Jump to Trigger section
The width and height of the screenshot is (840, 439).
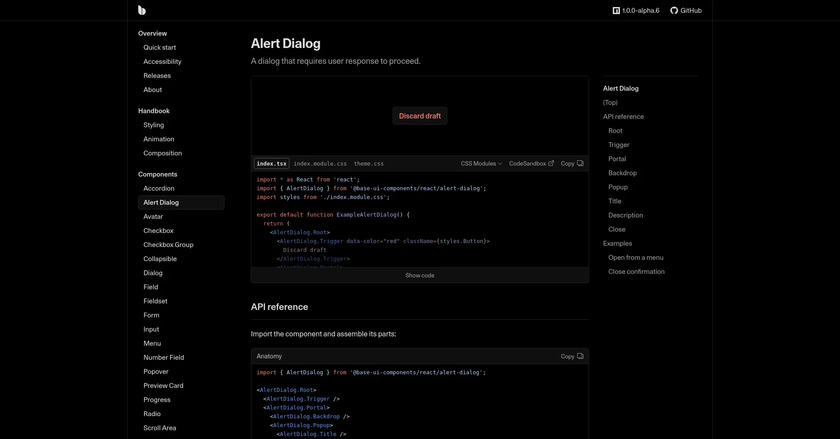click(619, 145)
